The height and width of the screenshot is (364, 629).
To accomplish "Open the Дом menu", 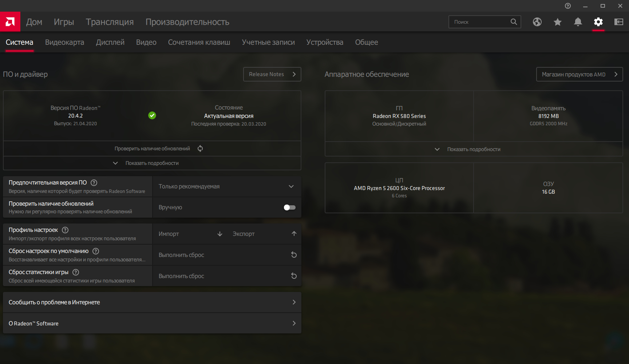I will tap(34, 22).
